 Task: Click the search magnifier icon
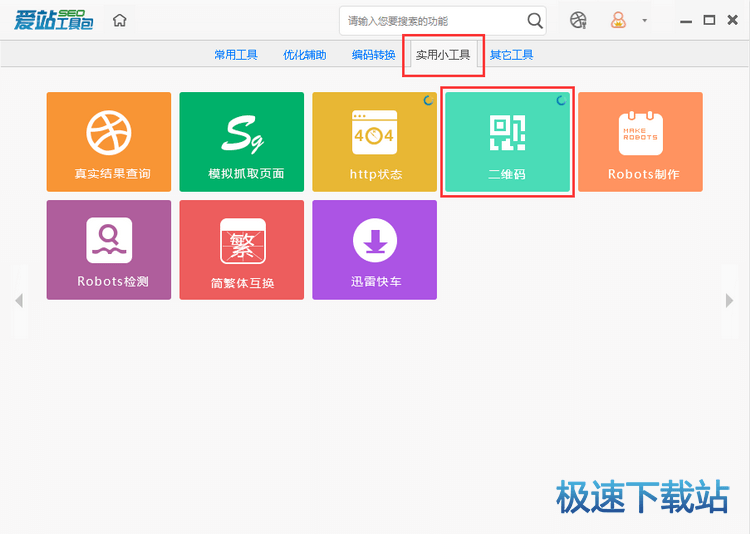pyautogui.click(x=535, y=21)
